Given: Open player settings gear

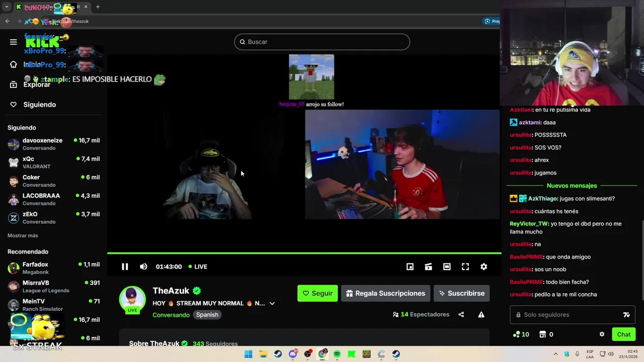Looking at the screenshot, I should click(x=484, y=266).
